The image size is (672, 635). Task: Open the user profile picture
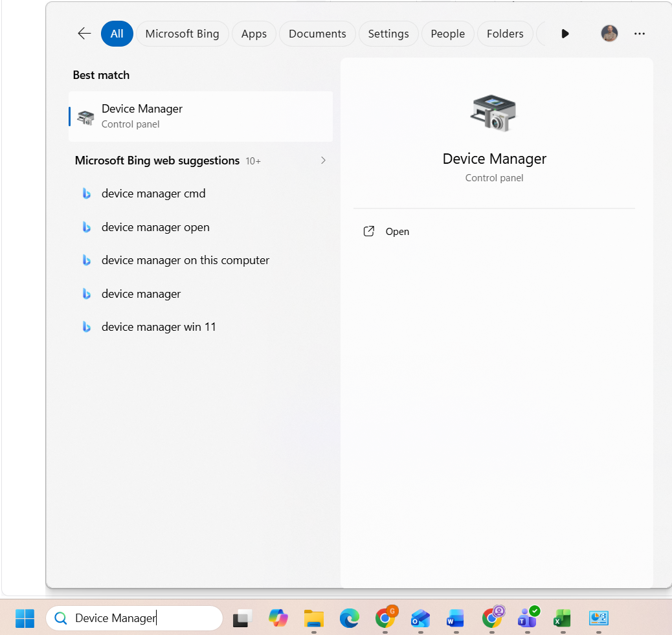[x=609, y=34]
